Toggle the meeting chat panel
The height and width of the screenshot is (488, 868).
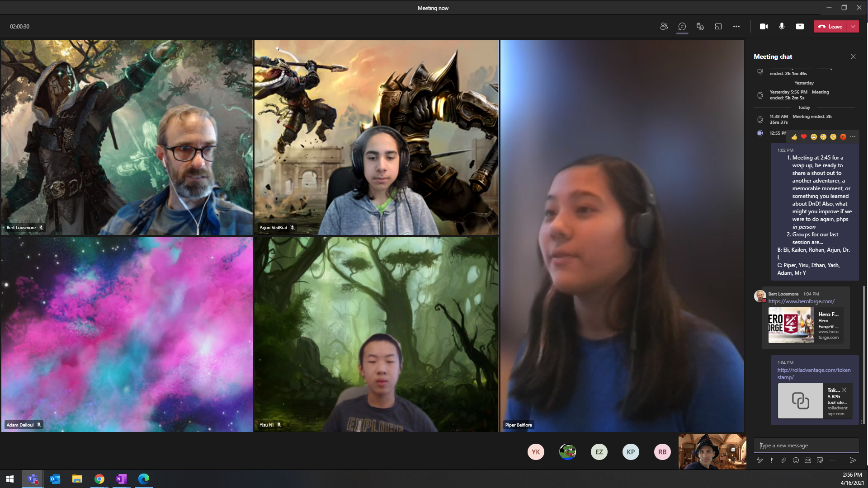point(682,27)
